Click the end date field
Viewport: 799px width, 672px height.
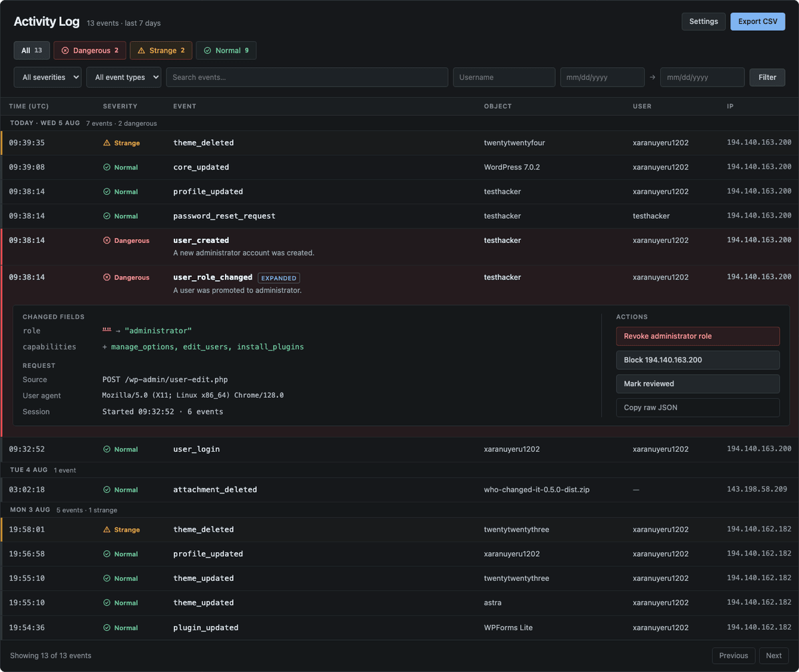click(x=702, y=77)
